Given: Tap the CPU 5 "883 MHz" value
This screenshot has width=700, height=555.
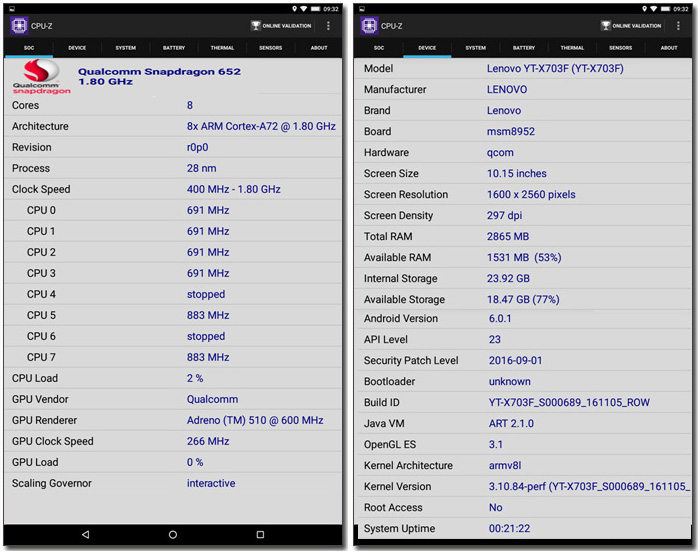Looking at the screenshot, I should (x=208, y=315).
